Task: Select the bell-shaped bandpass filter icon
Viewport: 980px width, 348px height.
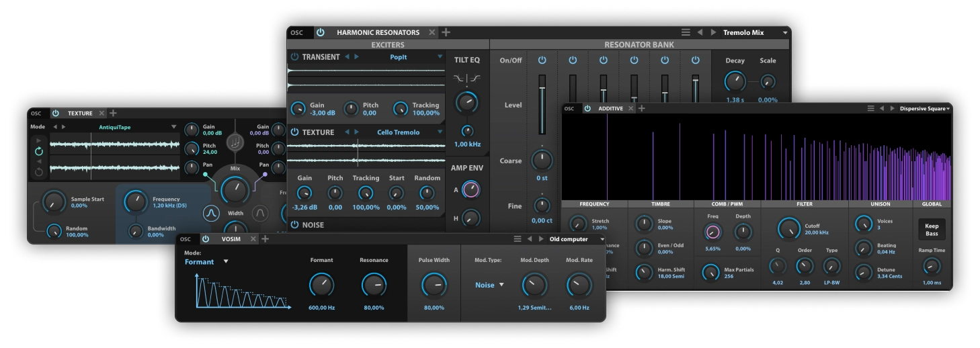Action: click(x=211, y=213)
